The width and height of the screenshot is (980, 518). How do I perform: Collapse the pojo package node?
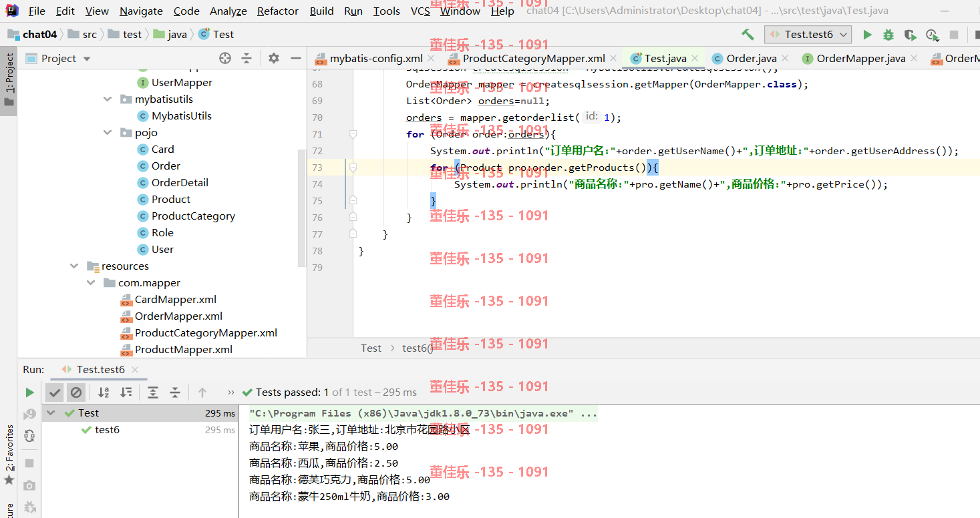click(x=108, y=133)
